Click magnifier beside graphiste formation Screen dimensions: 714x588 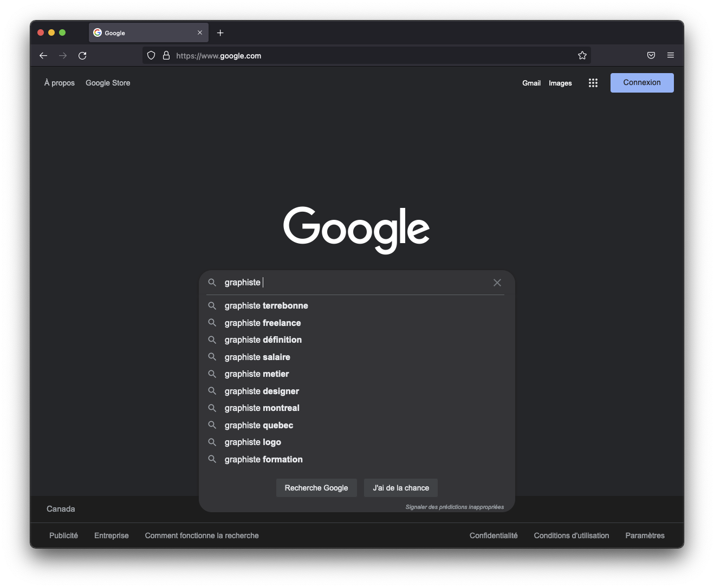coord(212,459)
